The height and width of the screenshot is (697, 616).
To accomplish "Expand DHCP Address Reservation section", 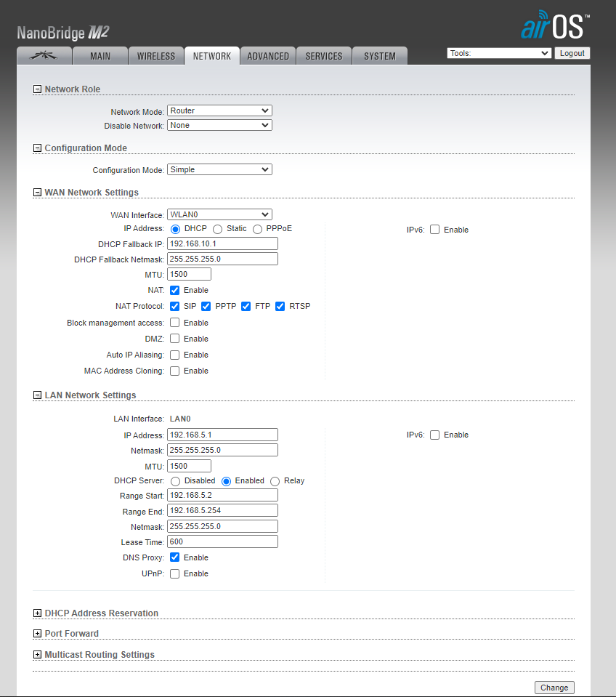I will 38,613.
